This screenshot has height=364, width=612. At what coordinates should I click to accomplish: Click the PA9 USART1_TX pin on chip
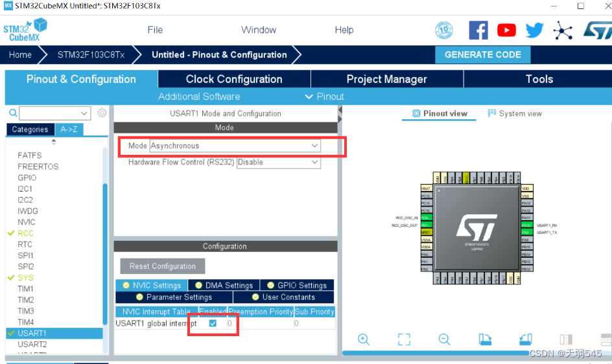click(x=526, y=233)
